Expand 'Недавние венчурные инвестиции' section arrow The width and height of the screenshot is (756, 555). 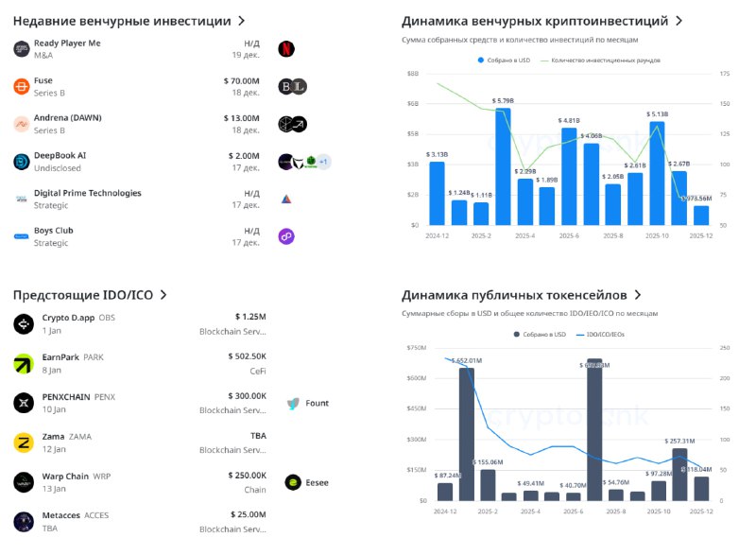pos(242,21)
